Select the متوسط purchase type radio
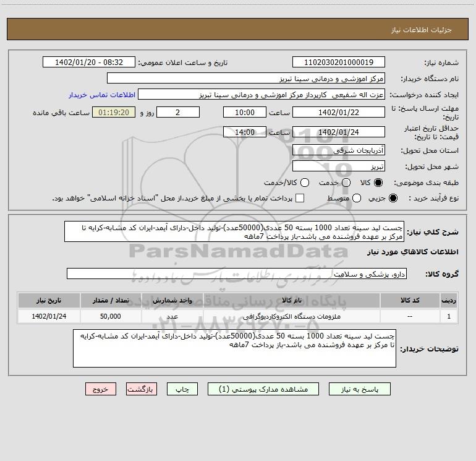This screenshot has width=476, height=461. point(357,198)
